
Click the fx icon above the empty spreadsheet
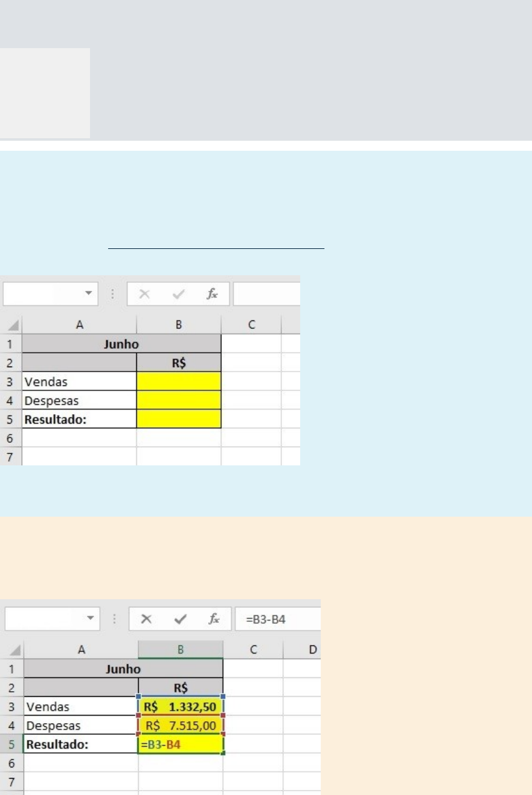213,294
